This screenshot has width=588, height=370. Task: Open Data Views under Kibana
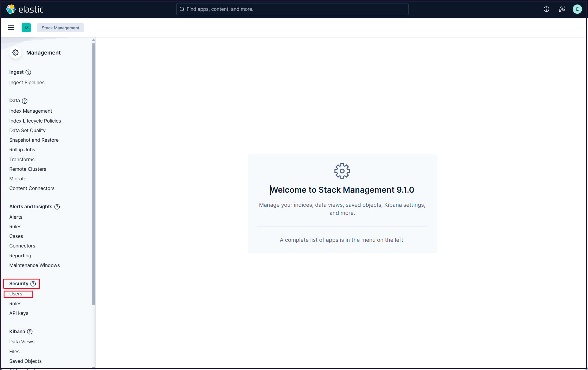click(x=22, y=342)
